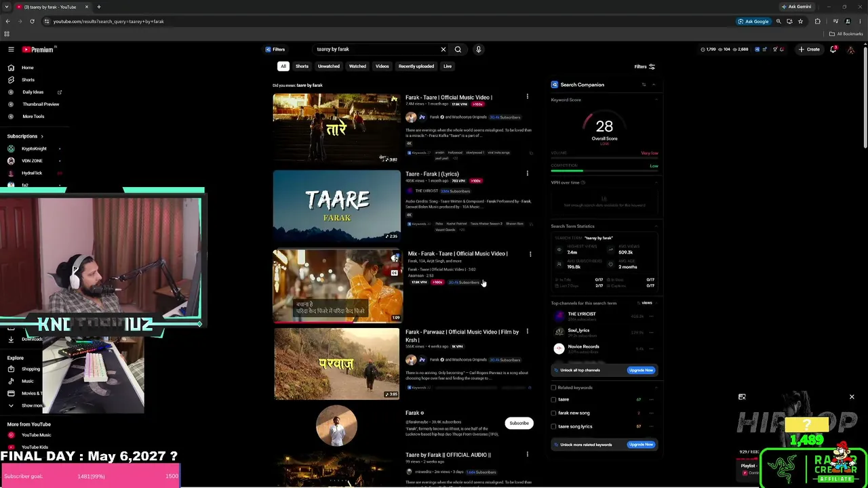Tick the 'taare song lyrics' keyword checkbox
The height and width of the screenshot is (488, 868).
[553, 426]
